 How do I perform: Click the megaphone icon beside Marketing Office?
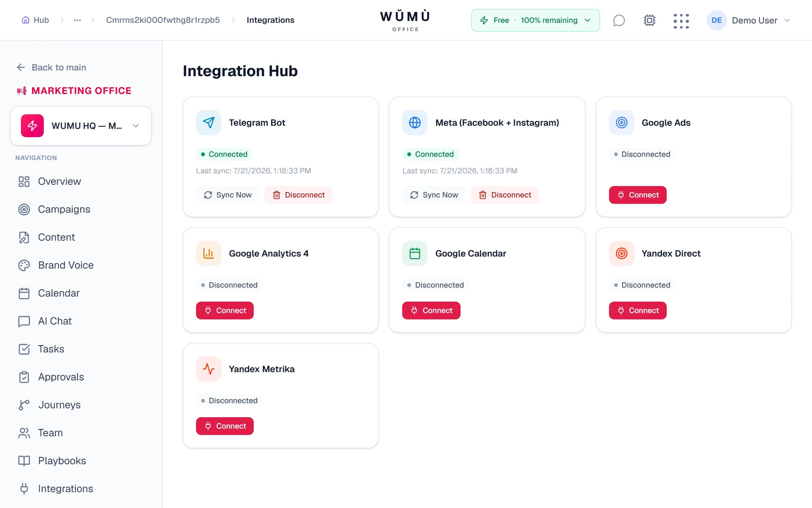pos(22,91)
